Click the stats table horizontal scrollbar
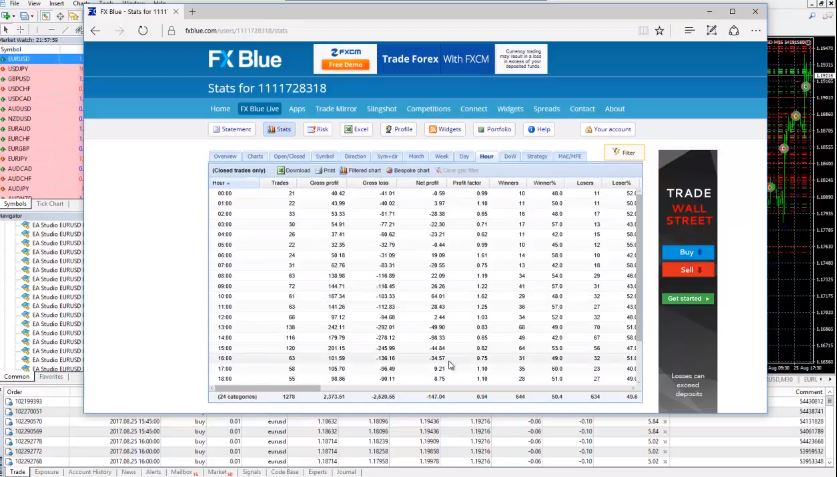 266,388
